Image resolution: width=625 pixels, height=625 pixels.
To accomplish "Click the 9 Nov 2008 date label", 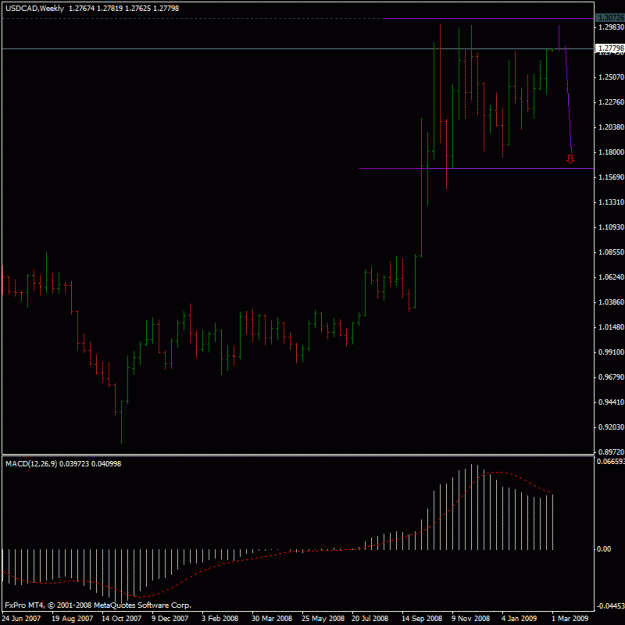I will tap(471, 618).
